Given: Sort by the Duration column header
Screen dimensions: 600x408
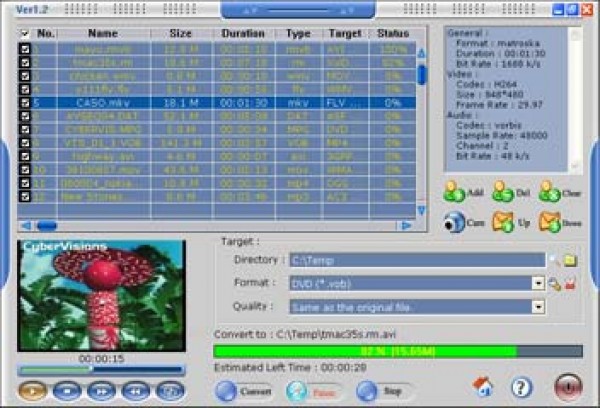Looking at the screenshot, I should coord(243,34).
